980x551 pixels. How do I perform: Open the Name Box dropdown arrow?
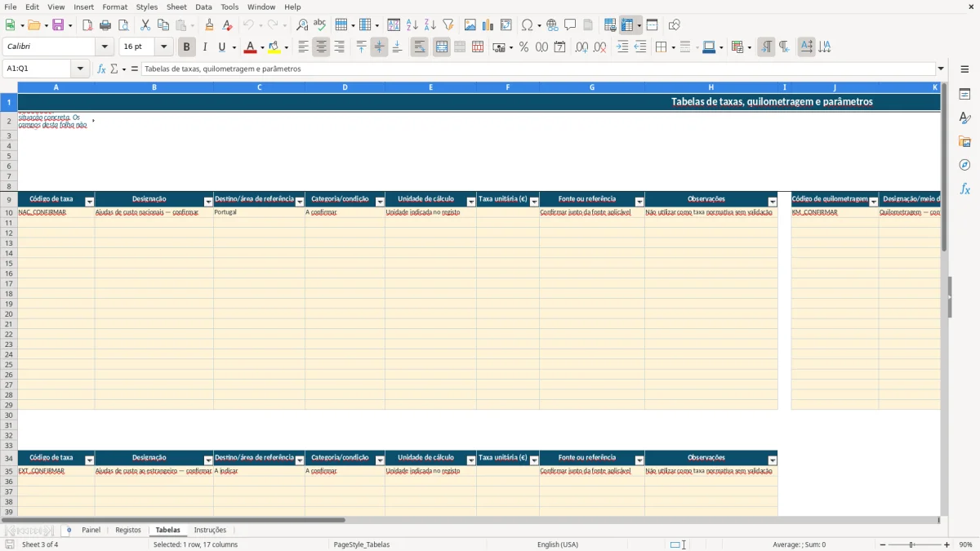pos(80,69)
